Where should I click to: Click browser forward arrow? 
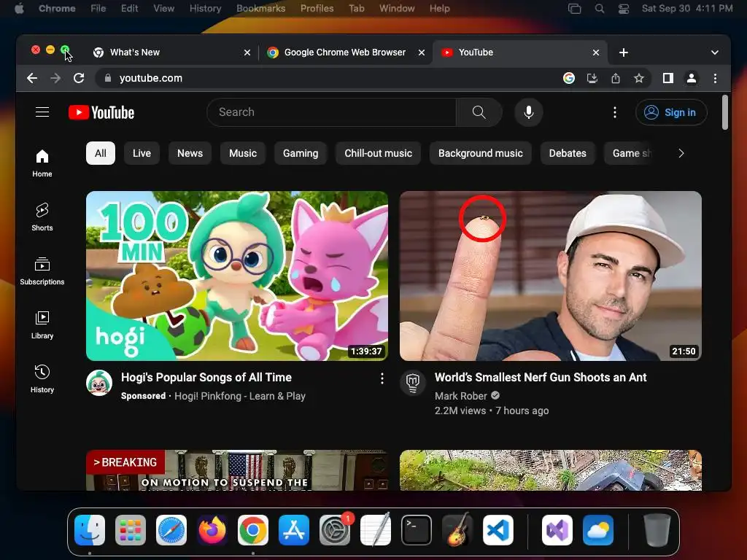pyautogui.click(x=55, y=78)
